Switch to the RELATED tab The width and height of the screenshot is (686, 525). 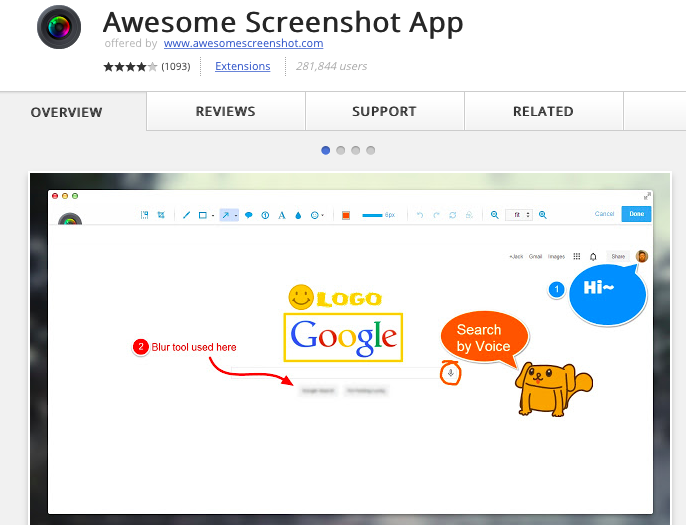tap(543, 112)
